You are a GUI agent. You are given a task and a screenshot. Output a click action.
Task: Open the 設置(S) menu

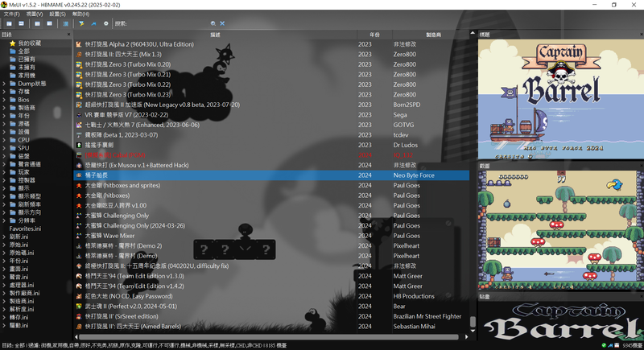57,14
